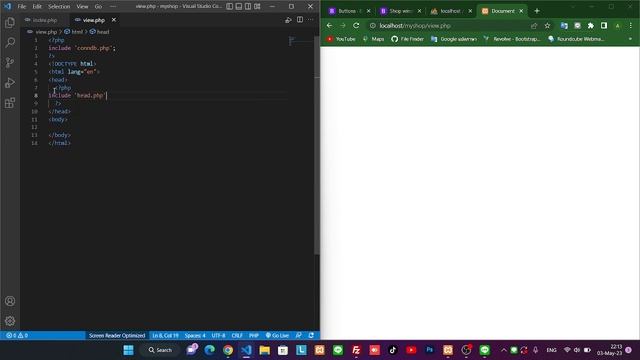This screenshot has height=360, width=640.
Task: Click the feedback icon in status bar
Action: click(x=299, y=336)
